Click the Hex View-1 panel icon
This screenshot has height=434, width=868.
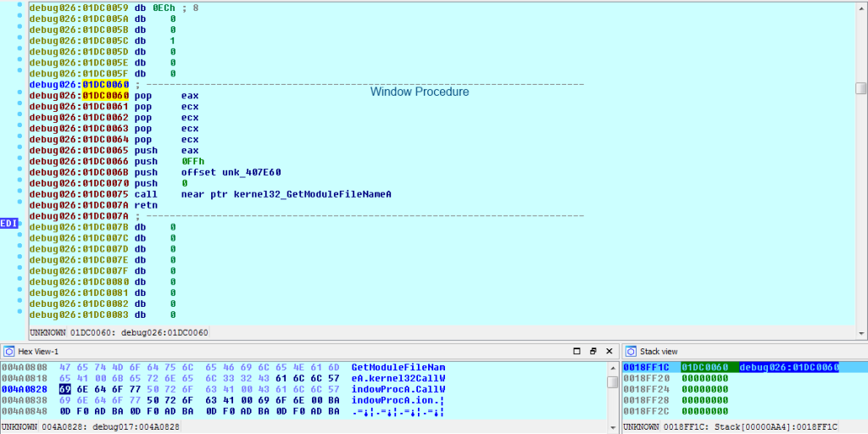click(x=8, y=351)
